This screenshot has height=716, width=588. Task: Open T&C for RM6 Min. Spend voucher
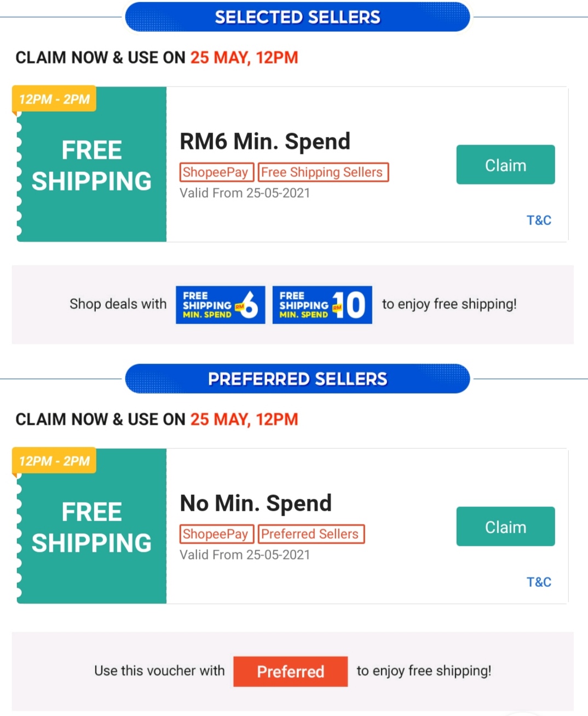pos(539,220)
